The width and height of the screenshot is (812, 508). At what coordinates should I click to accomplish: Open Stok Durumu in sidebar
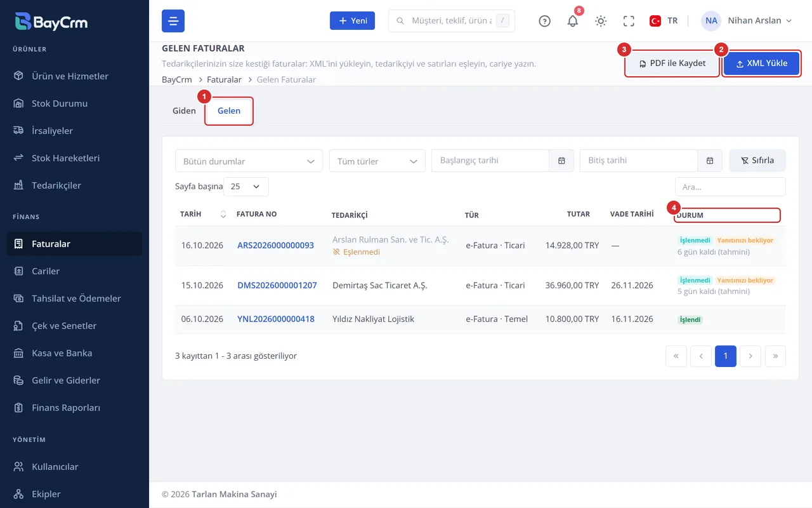(x=74, y=104)
